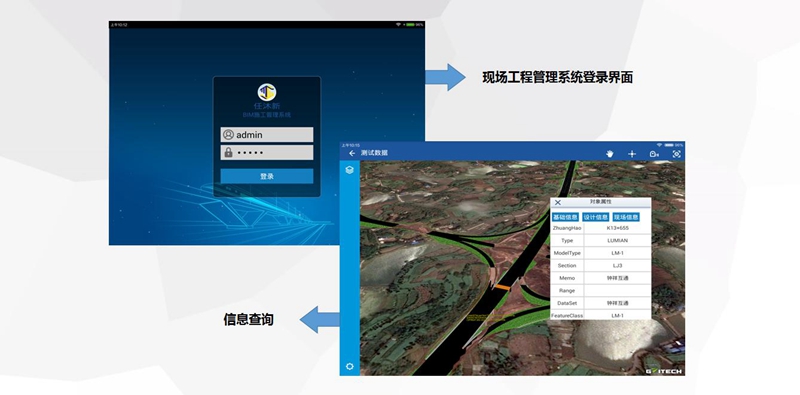Open the settings gear in the sidebar

click(349, 366)
